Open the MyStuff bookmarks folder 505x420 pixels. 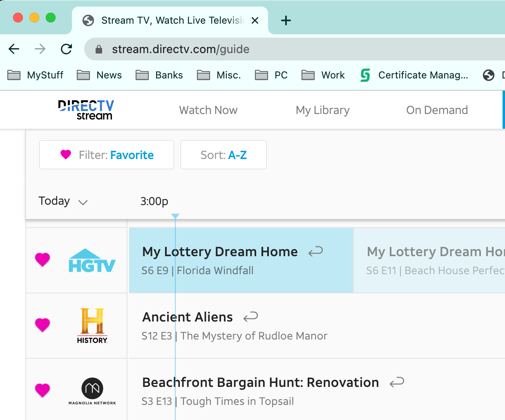[x=36, y=75]
